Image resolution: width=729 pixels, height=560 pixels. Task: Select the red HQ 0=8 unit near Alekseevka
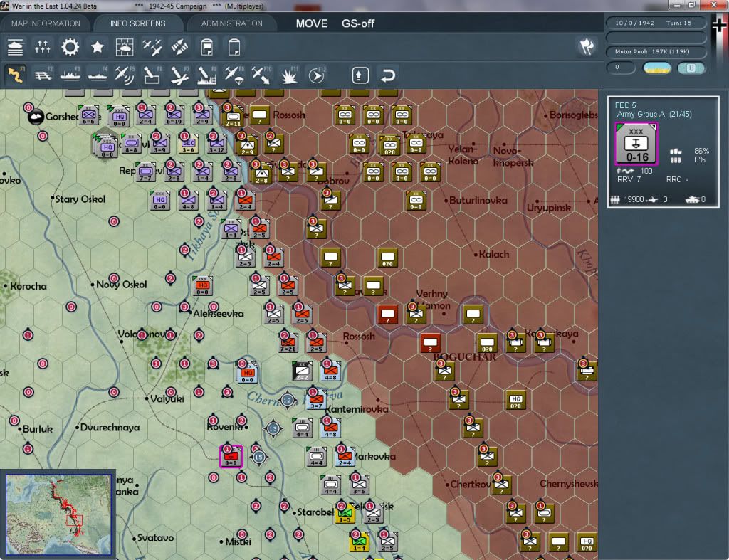pyautogui.click(x=202, y=286)
